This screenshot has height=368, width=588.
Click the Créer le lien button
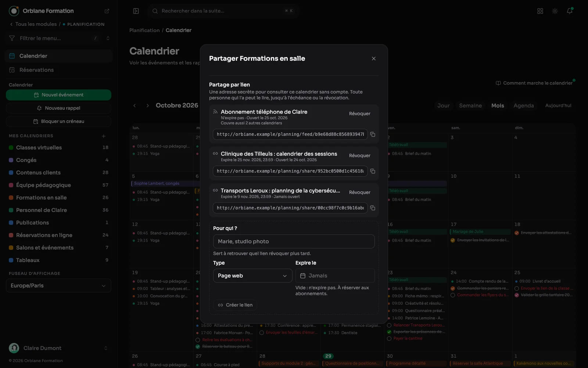pyautogui.click(x=235, y=305)
